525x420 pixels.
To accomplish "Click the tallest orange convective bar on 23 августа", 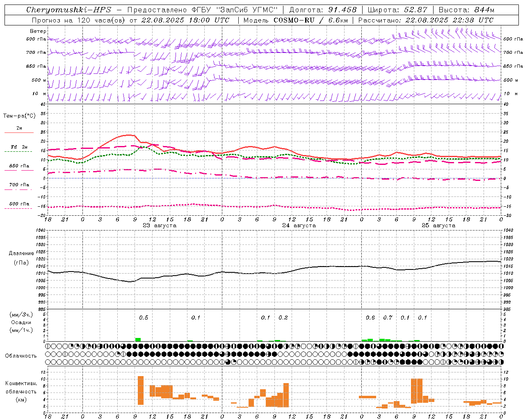I will pos(141,390).
